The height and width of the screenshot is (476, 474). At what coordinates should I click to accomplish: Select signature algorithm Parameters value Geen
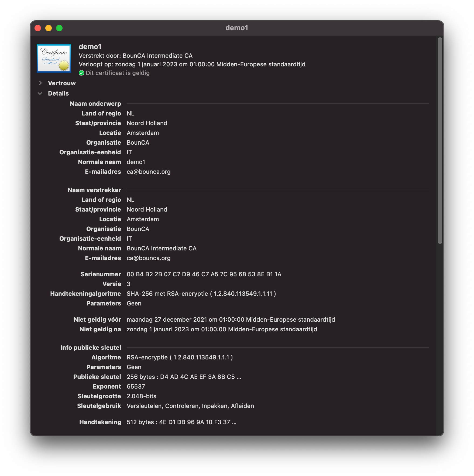pos(134,304)
